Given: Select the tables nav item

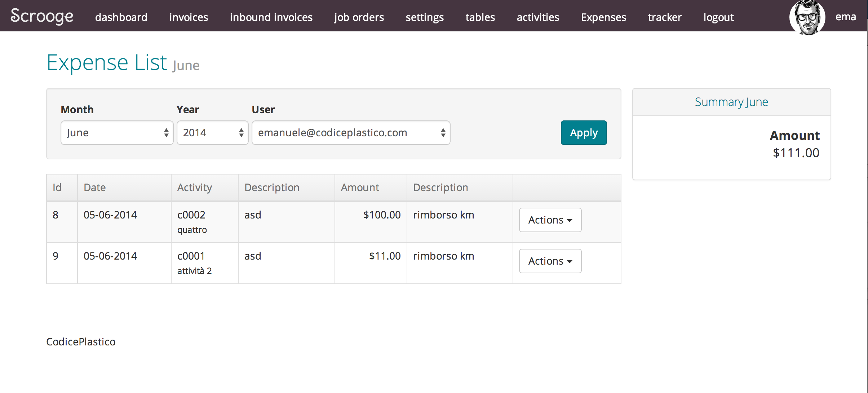Looking at the screenshot, I should (x=480, y=17).
